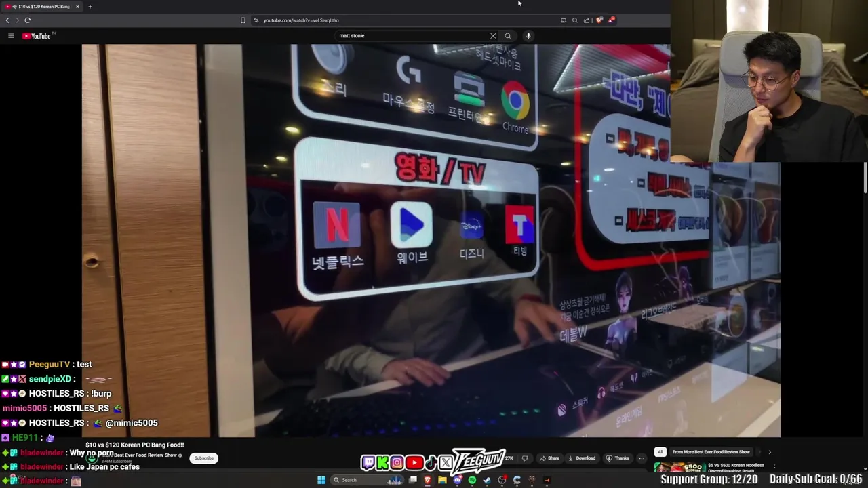Screen dimensions: 868x488
Task: Open more actions ellipsis under video
Action: [x=642, y=458]
